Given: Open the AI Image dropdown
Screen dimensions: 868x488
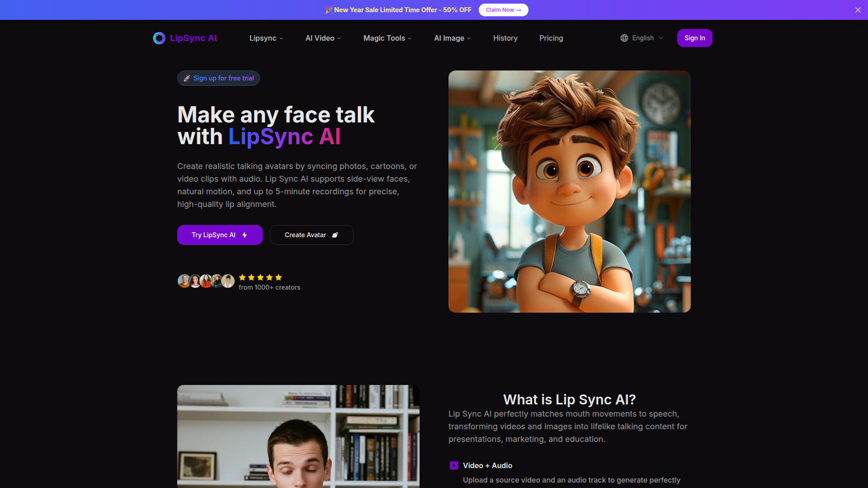Looking at the screenshot, I should (x=453, y=38).
